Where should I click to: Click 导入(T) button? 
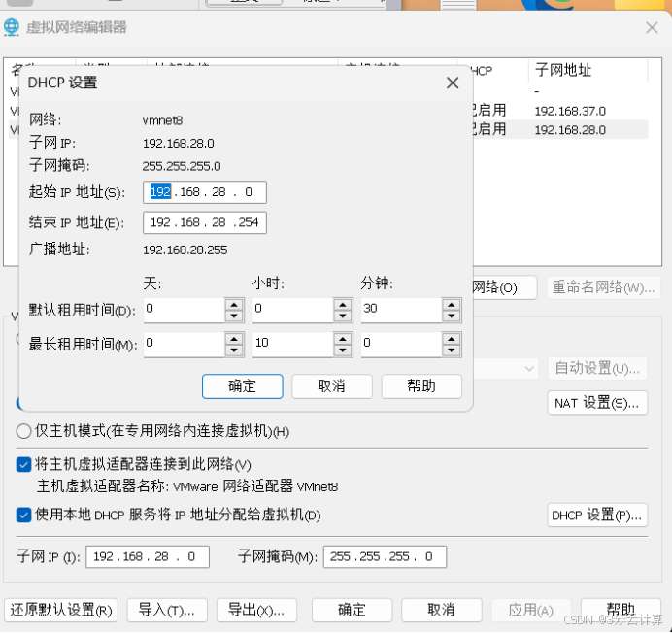pyautogui.click(x=166, y=610)
